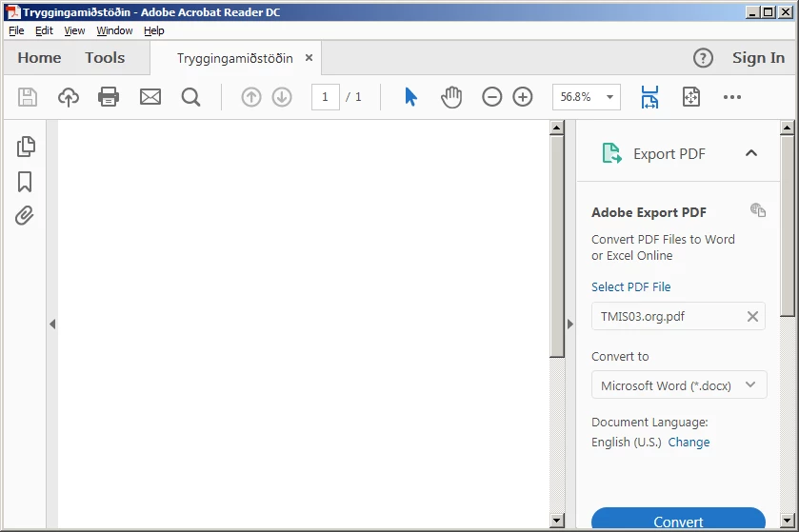Select the Selection arrow tool

[x=410, y=97]
